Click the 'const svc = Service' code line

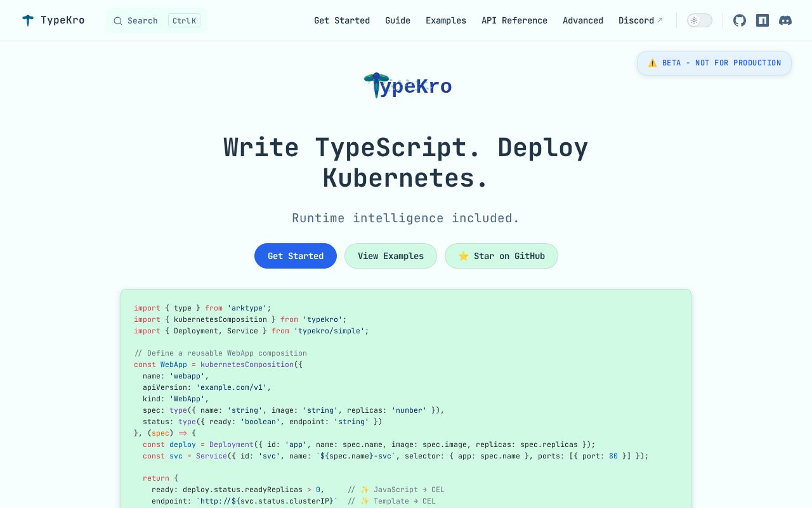396,456
